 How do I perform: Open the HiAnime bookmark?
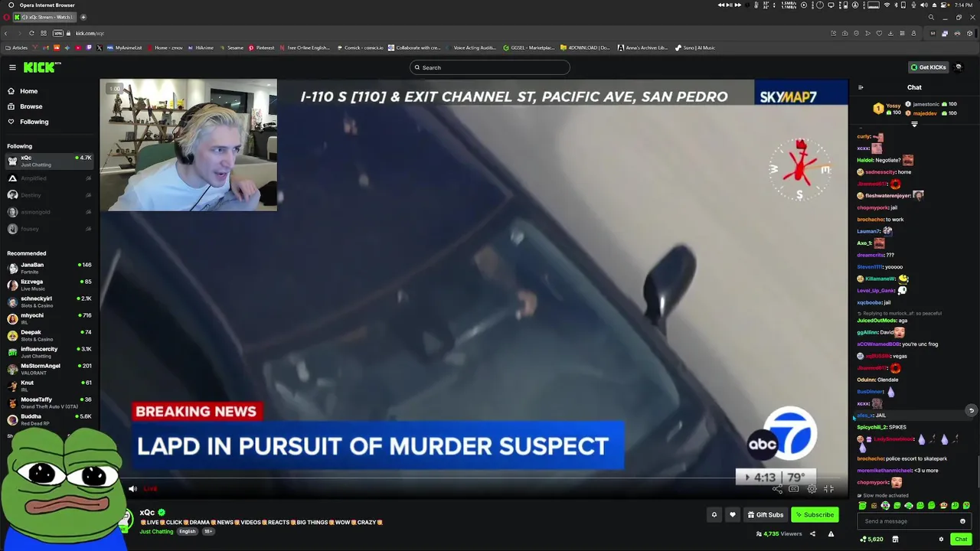pyautogui.click(x=201, y=47)
